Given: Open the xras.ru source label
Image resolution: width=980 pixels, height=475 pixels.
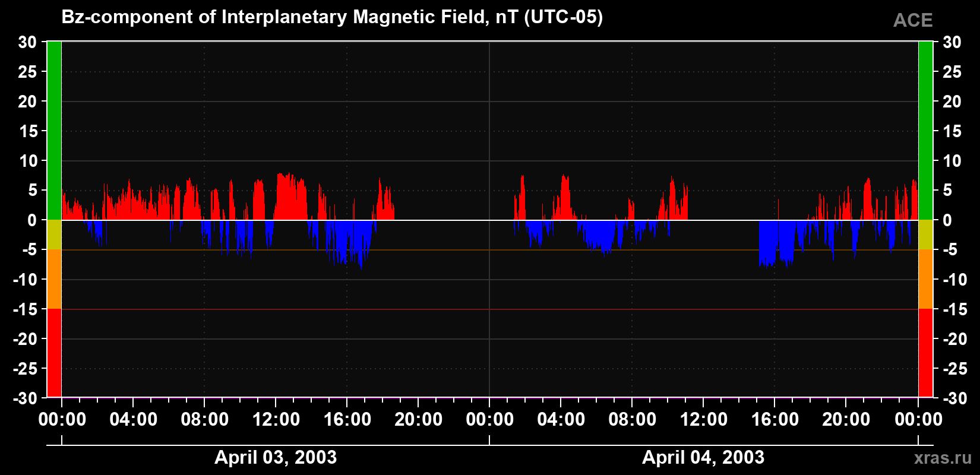Looking at the screenshot, I should tap(943, 458).
